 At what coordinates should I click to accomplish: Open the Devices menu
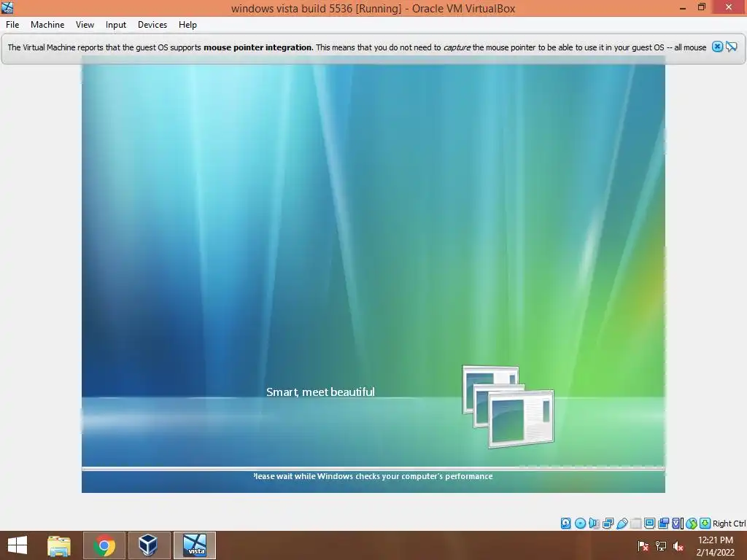click(152, 25)
